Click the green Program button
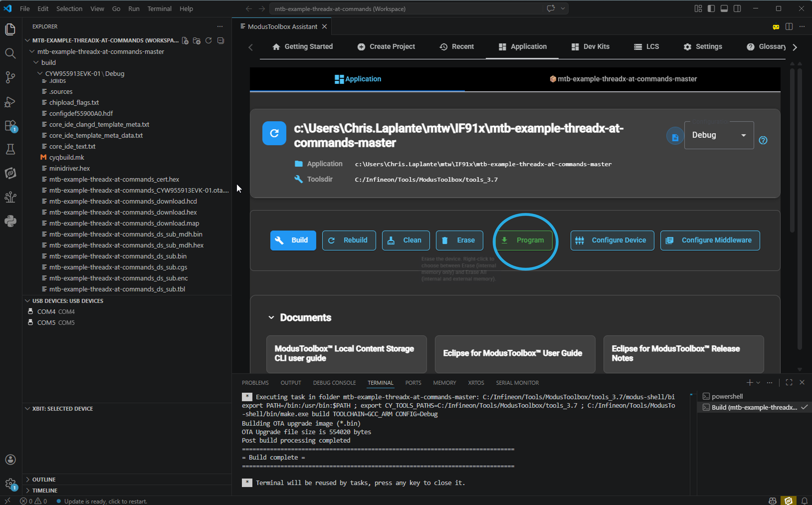The width and height of the screenshot is (812, 505). click(524, 240)
